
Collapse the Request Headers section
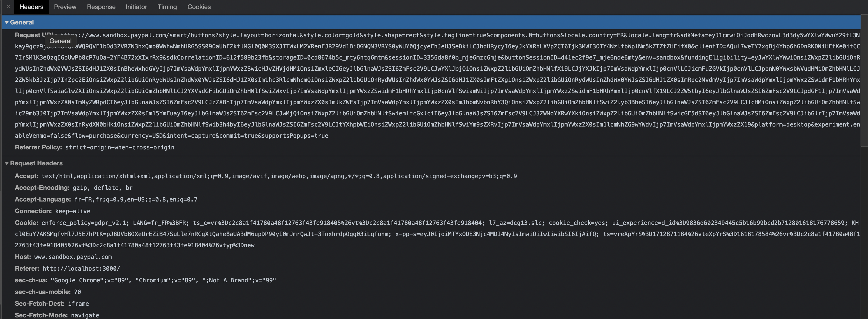click(6, 163)
